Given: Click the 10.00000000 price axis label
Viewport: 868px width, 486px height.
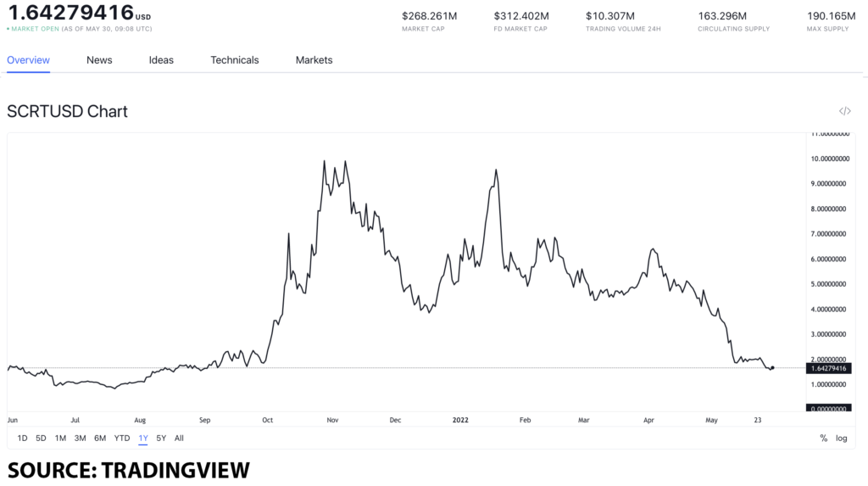Looking at the screenshot, I should [830, 159].
